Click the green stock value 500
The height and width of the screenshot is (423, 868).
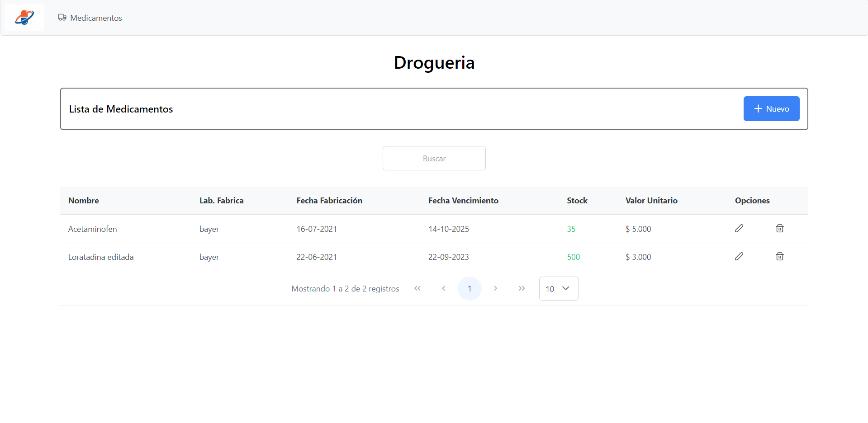574,257
